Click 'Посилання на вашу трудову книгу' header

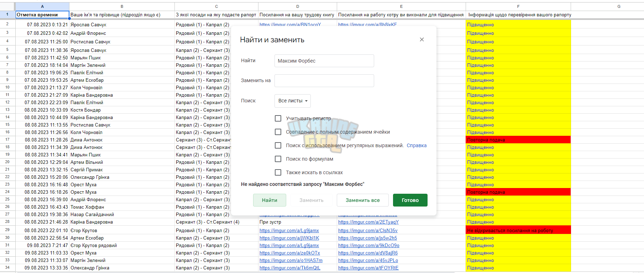(x=298, y=15)
